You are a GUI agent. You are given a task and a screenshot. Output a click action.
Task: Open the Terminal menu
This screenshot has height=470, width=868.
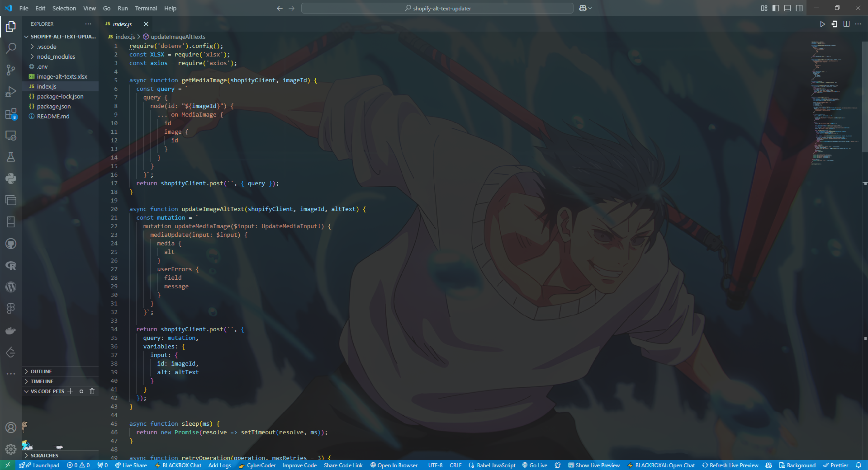click(x=146, y=8)
